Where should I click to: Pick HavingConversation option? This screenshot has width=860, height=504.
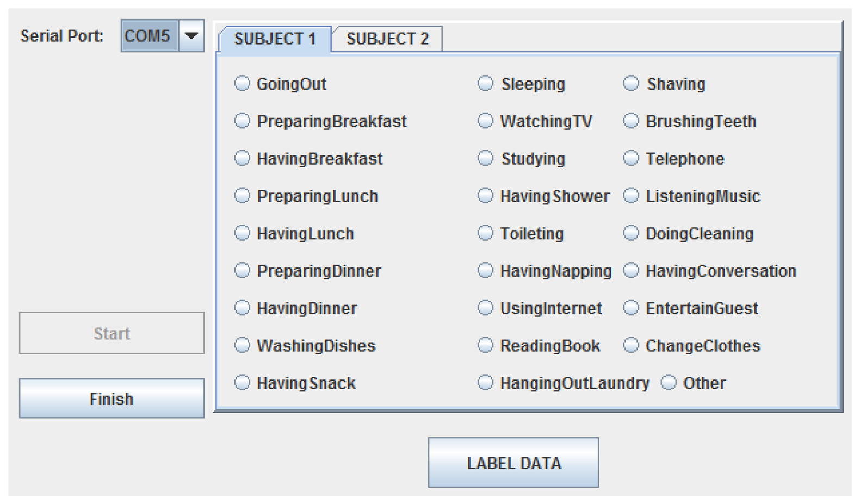click(631, 270)
